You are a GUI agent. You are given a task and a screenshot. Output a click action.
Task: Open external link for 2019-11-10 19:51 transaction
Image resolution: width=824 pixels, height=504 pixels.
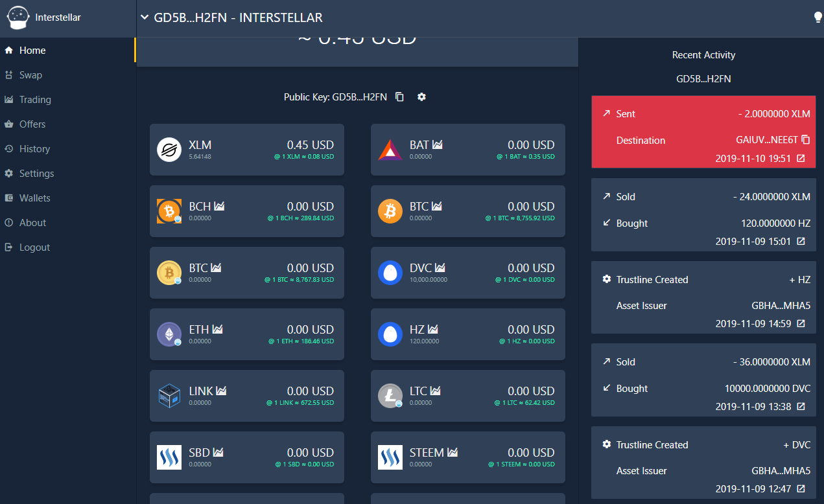(801, 159)
